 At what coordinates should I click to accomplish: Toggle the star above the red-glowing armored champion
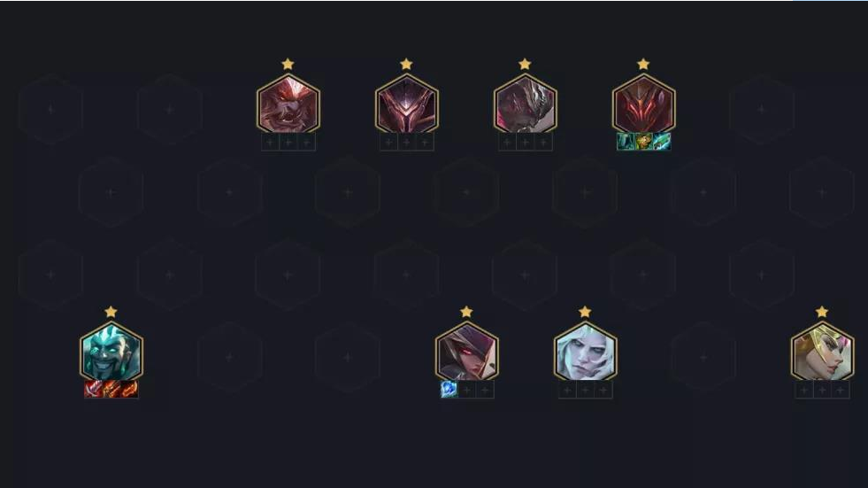click(x=643, y=65)
